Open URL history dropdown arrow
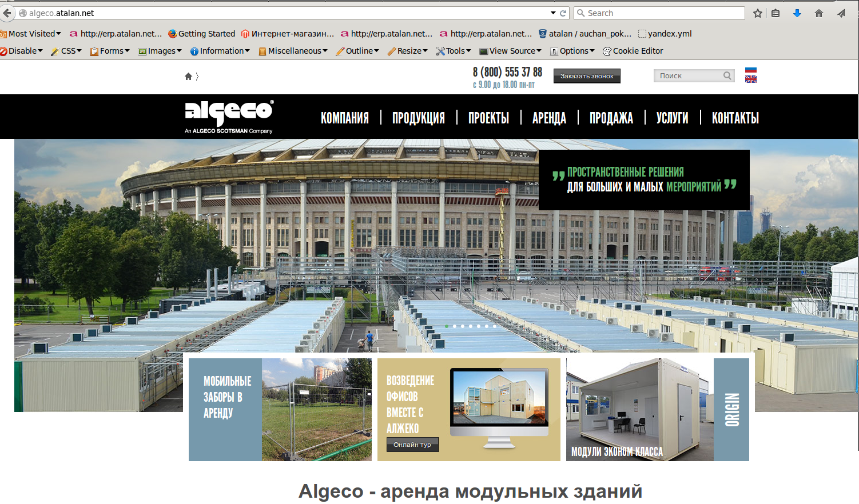 pyautogui.click(x=553, y=13)
